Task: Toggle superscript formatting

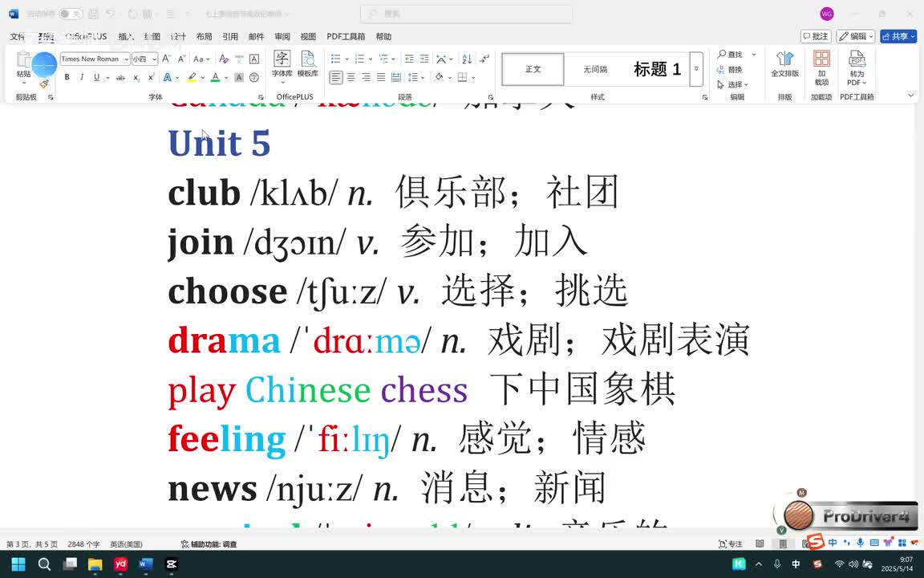Action: tap(152, 77)
